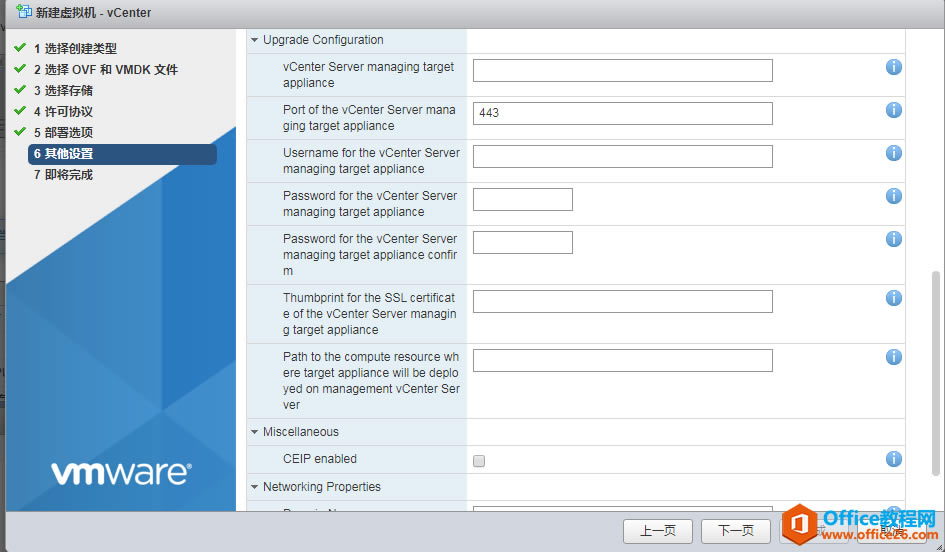Go to step 3 选择存储
This screenshot has width=945, height=552.
63,90
